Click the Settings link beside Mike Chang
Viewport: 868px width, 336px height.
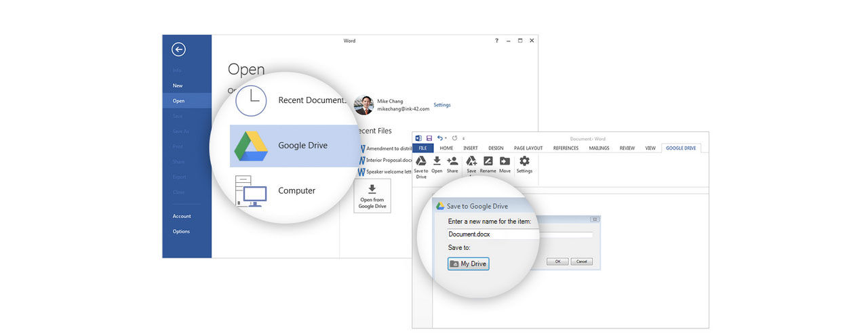point(442,105)
